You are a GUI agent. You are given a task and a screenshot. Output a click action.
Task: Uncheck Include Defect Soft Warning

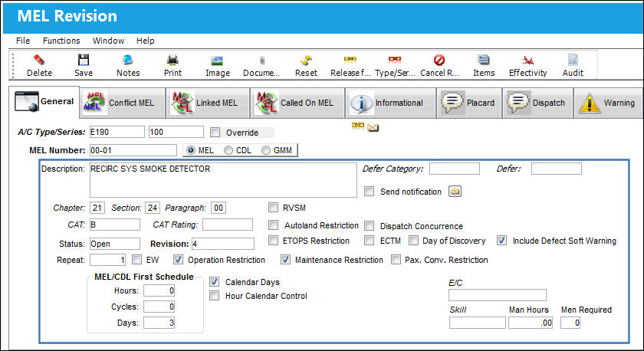pyautogui.click(x=501, y=240)
